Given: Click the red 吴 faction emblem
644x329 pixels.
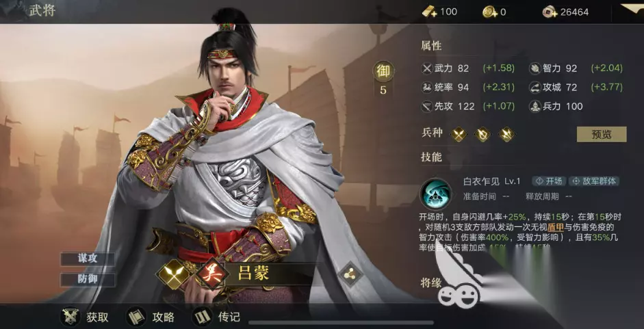Looking at the screenshot, I should [x=213, y=274].
